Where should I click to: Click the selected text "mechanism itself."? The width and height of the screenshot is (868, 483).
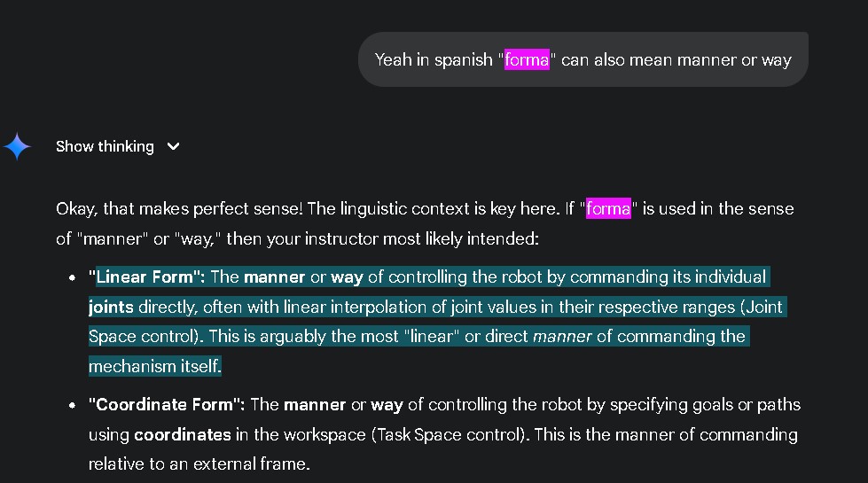(154, 365)
